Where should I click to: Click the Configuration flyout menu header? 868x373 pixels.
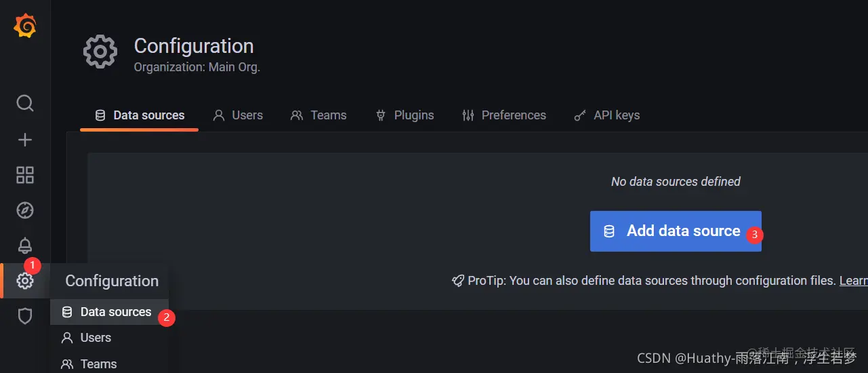(112, 281)
